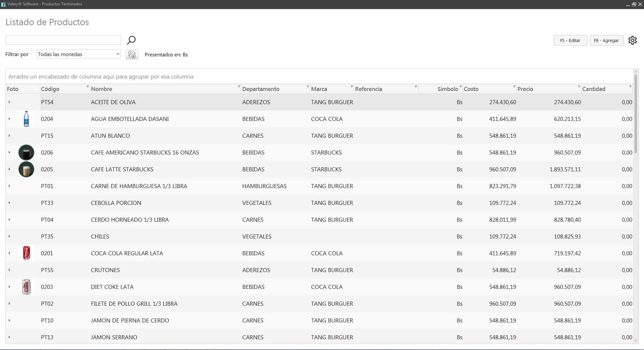Select cost 54.886,12 in CRUTONES row
Viewport: 644px width, 350px height.
[x=504, y=270]
